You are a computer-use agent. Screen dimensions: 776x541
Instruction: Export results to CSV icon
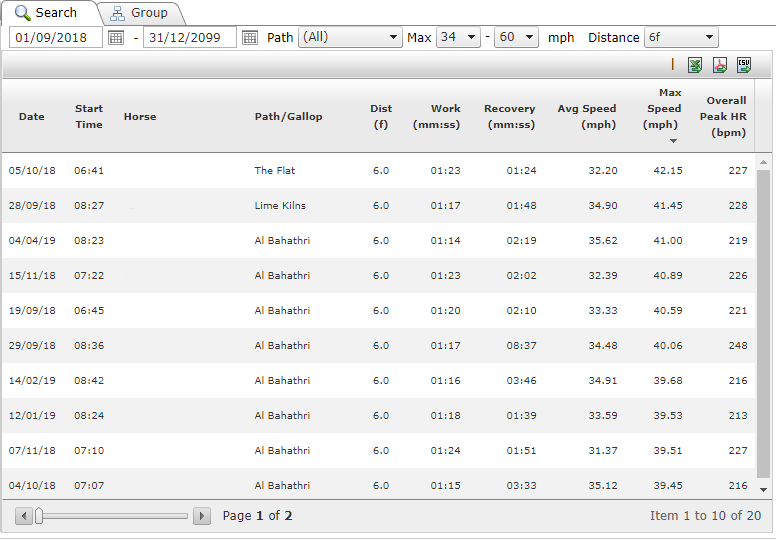pyautogui.click(x=744, y=65)
